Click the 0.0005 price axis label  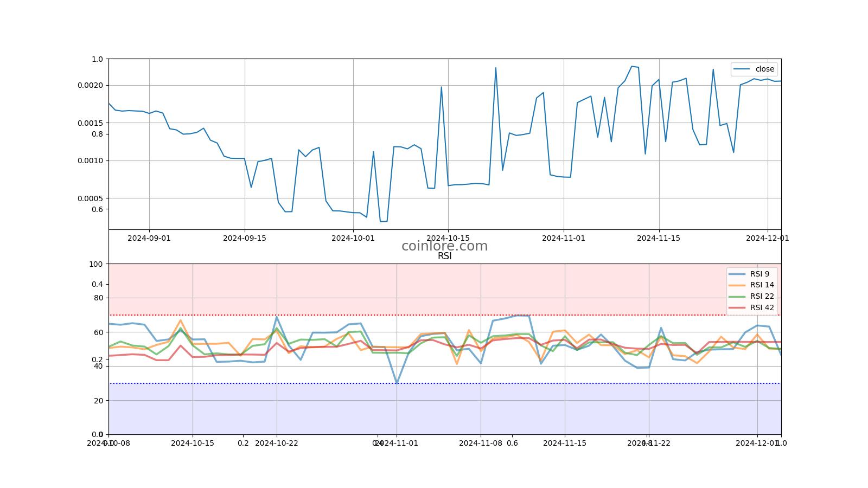pos(90,198)
